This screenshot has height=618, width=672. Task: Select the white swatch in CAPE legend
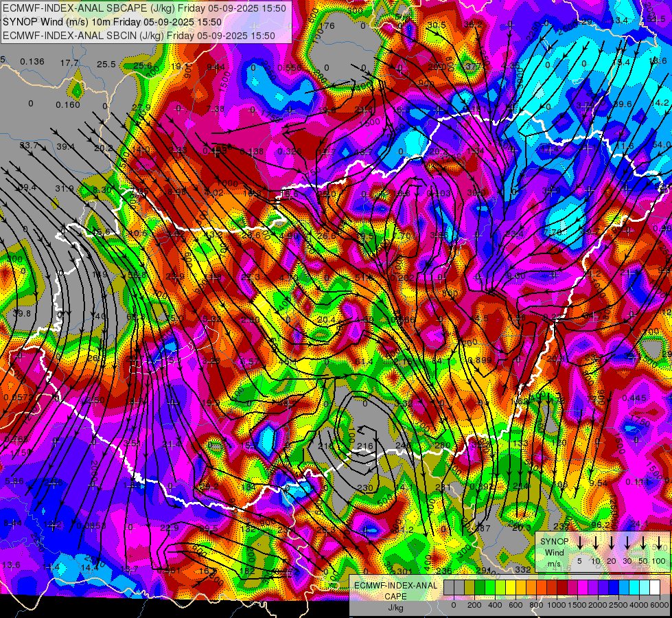tap(655, 588)
